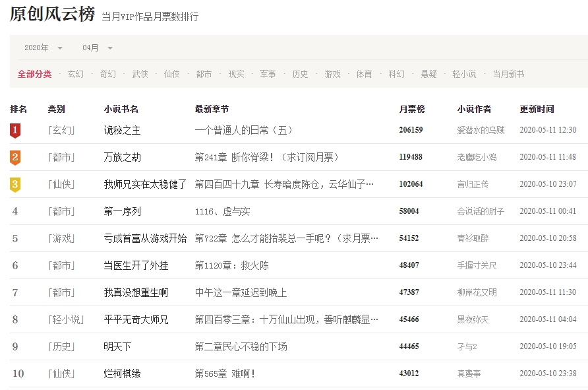View author 柳岸花又明

click(477, 292)
